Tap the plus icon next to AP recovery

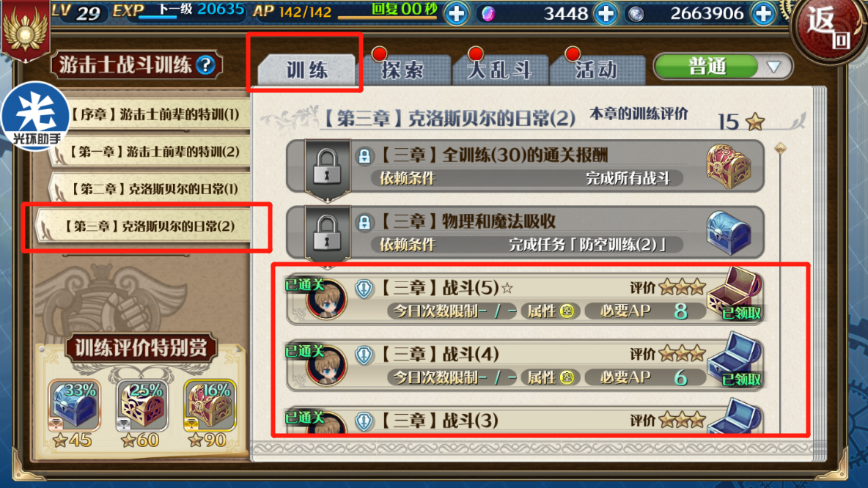[457, 13]
